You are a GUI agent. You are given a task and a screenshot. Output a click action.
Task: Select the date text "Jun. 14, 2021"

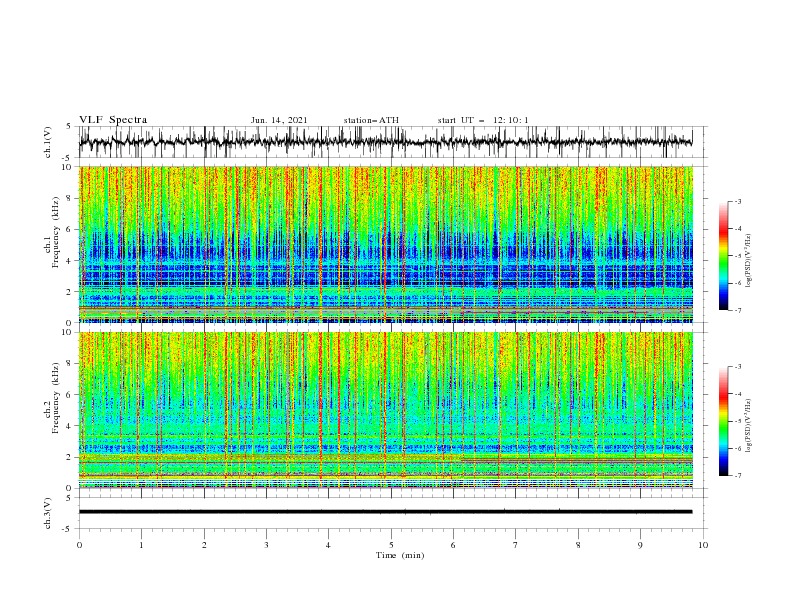[279, 120]
